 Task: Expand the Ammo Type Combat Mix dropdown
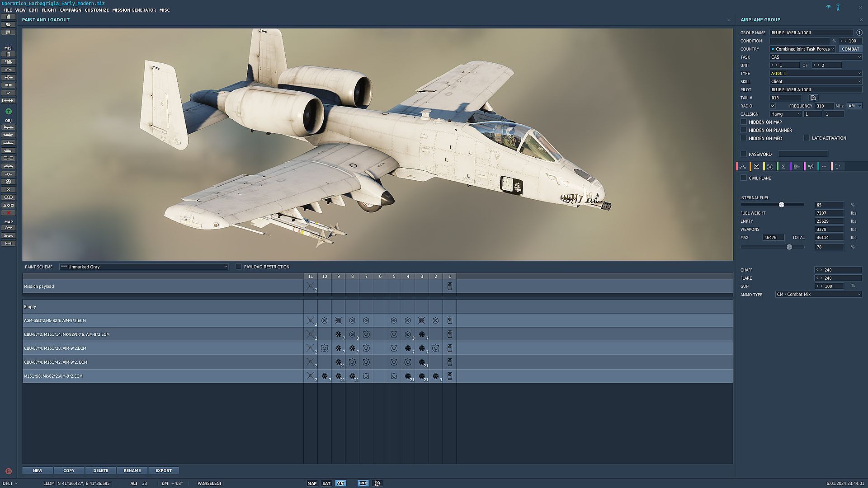point(818,295)
